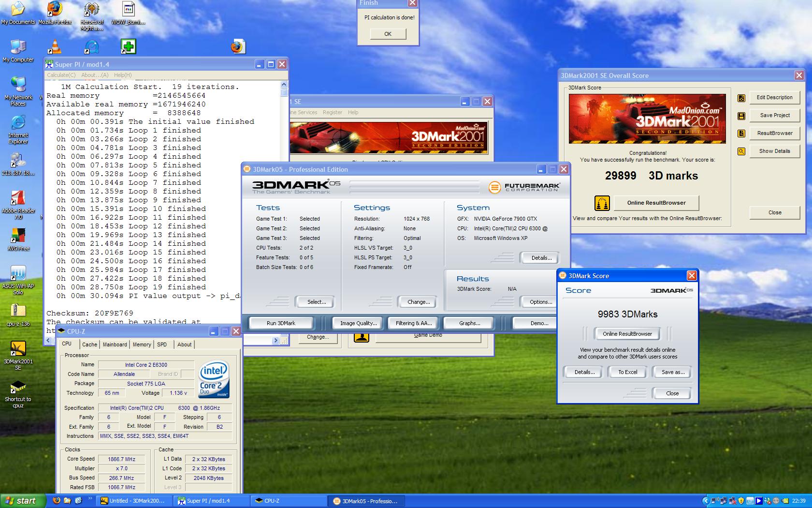Switch to SPD tab in CPU-Z
The width and height of the screenshot is (812, 508).
click(162, 344)
